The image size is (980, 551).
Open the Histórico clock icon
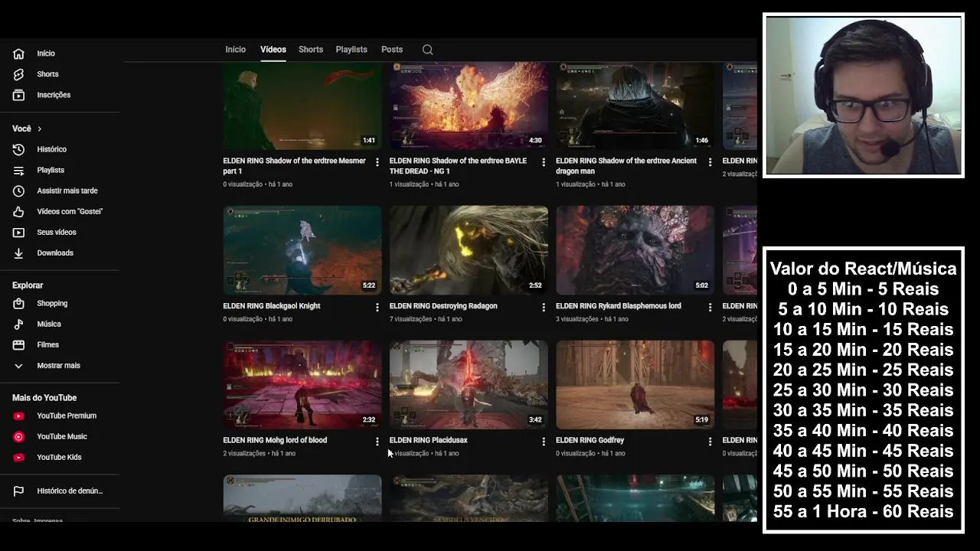pyautogui.click(x=19, y=149)
